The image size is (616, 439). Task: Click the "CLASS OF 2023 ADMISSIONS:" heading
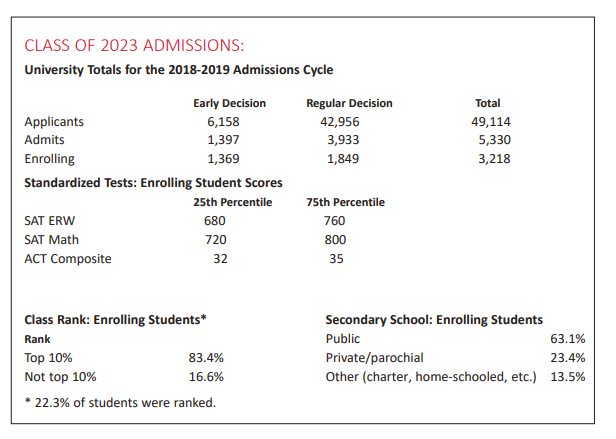tap(133, 46)
